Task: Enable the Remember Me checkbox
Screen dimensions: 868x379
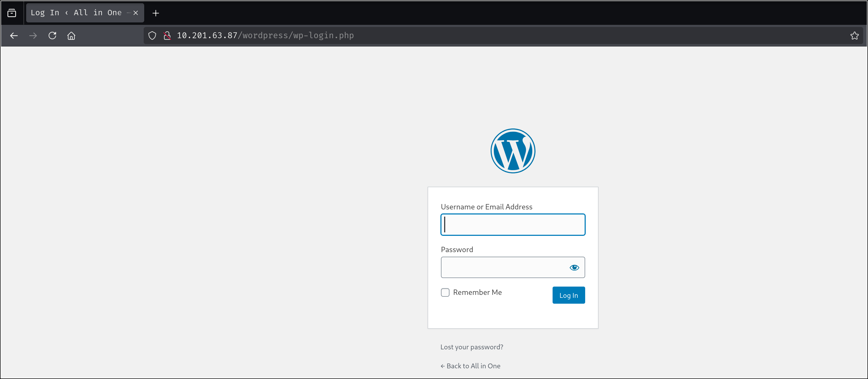Action: pos(445,292)
